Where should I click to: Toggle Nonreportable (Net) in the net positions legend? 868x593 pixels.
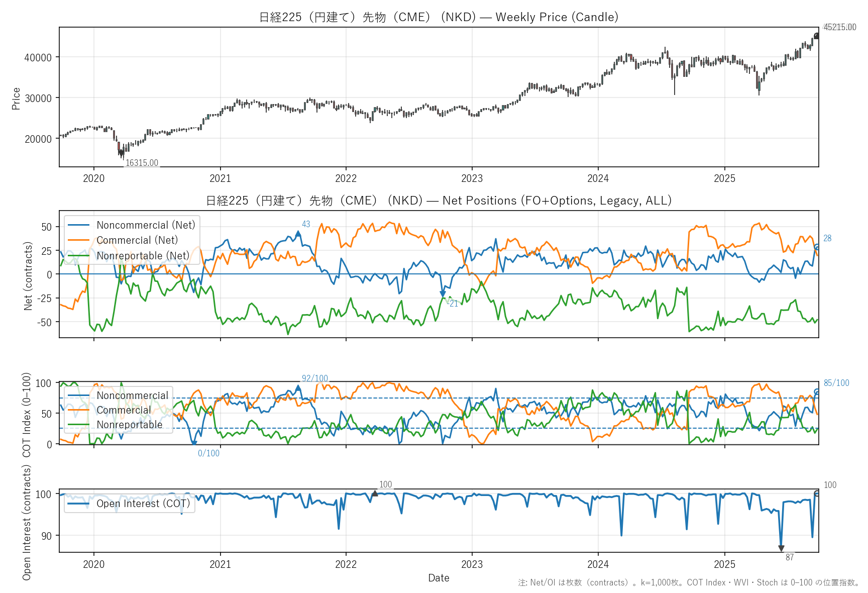coord(143,256)
